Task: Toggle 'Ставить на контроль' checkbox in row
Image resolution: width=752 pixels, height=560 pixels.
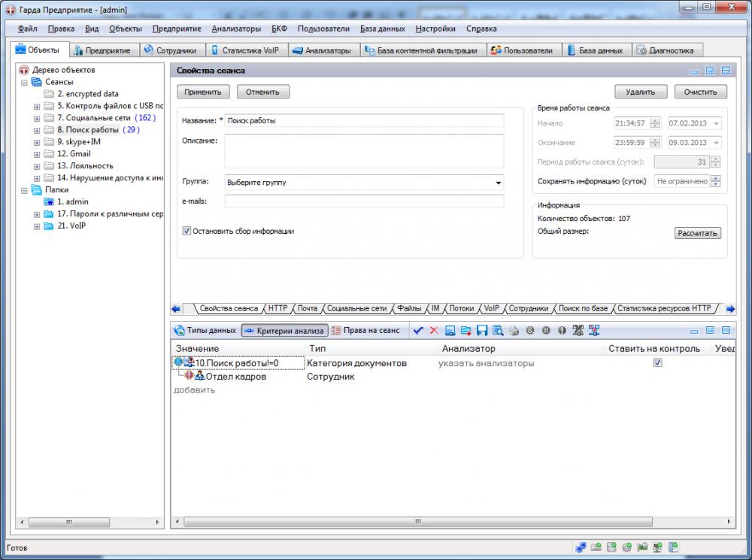Action: 658,362
